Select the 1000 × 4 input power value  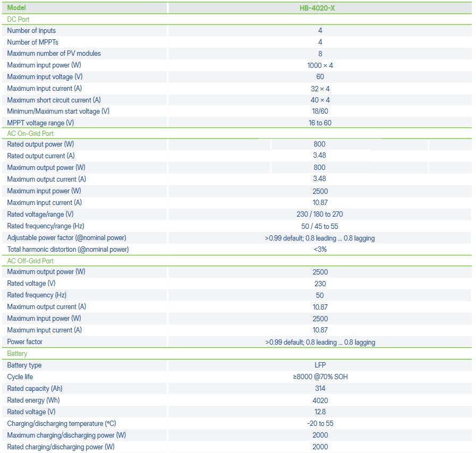click(320, 65)
